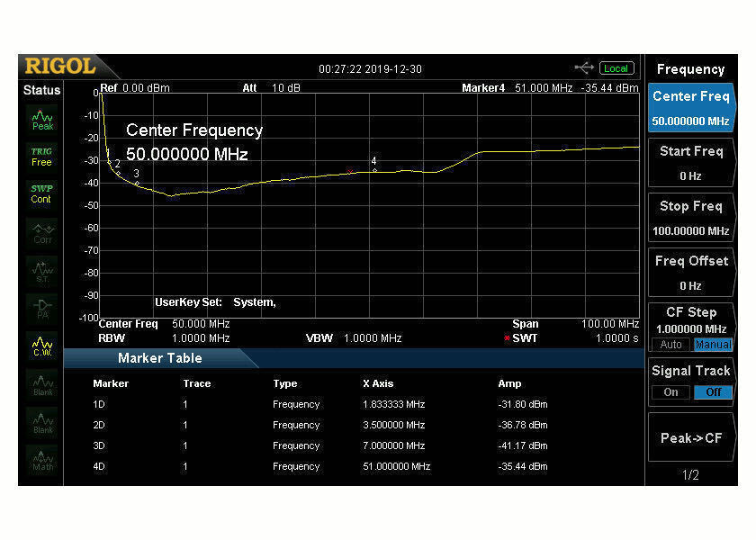Click the Frequency menu title

click(x=690, y=69)
